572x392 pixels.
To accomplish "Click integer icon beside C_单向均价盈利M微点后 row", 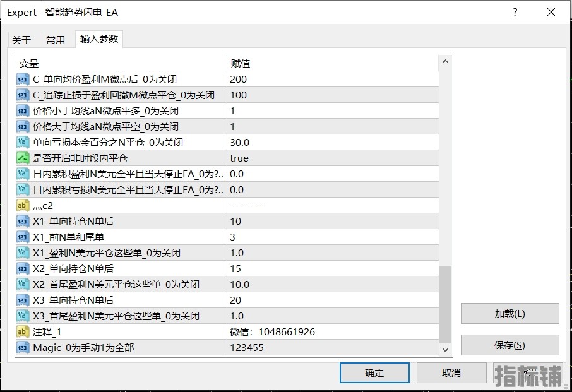I will tap(23, 80).
